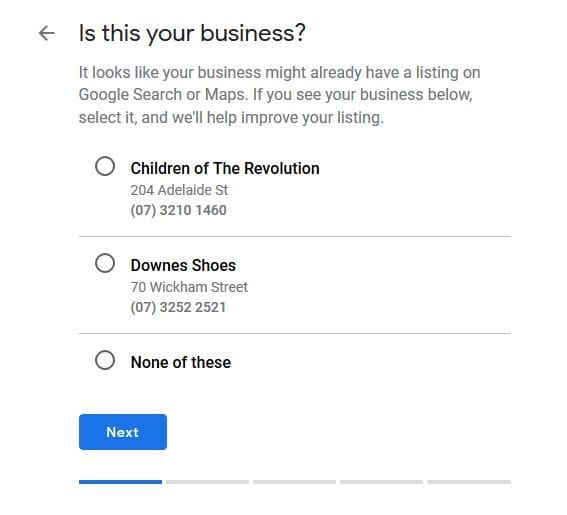567x515 pixels.
Task: Click the 204 Adelaide St address line
Action: point(179,190)
